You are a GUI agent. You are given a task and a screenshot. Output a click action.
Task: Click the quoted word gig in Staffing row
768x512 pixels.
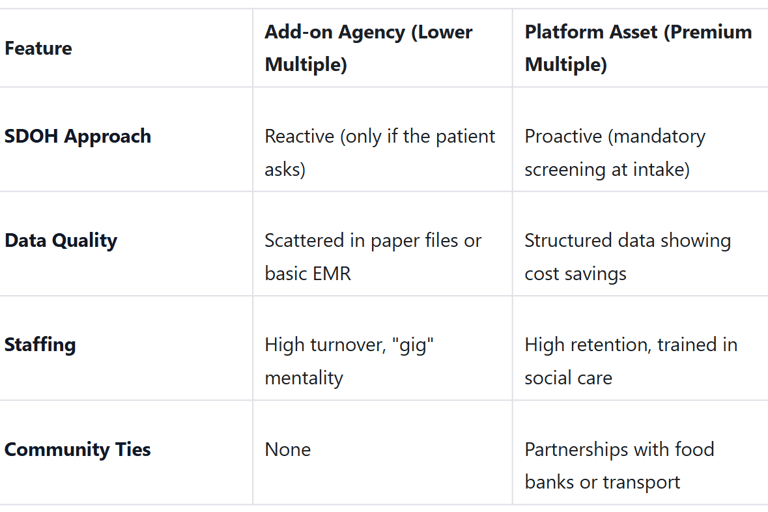click(x=413, y=345)
